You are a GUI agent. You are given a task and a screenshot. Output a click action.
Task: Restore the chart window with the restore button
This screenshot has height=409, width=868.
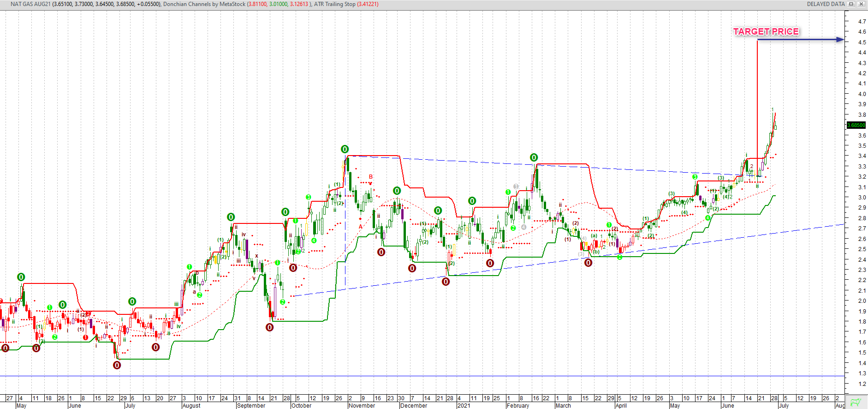coord(851,4)
